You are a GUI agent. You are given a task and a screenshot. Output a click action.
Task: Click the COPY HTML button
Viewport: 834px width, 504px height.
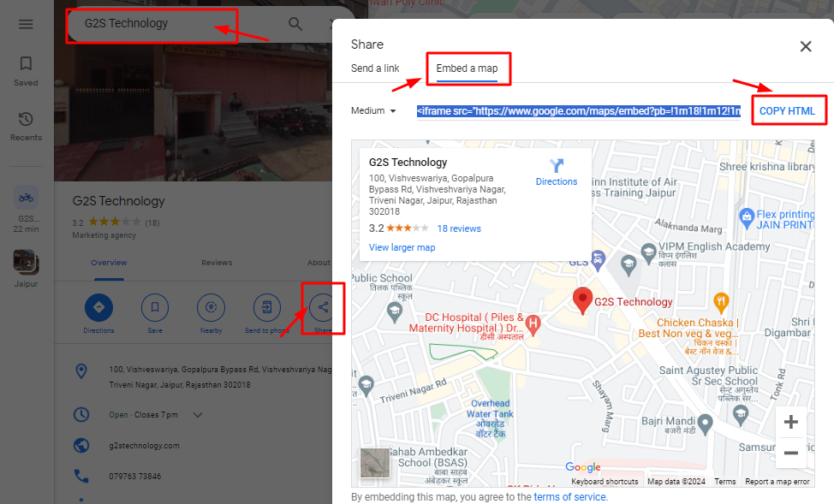(x=787, y=111)
